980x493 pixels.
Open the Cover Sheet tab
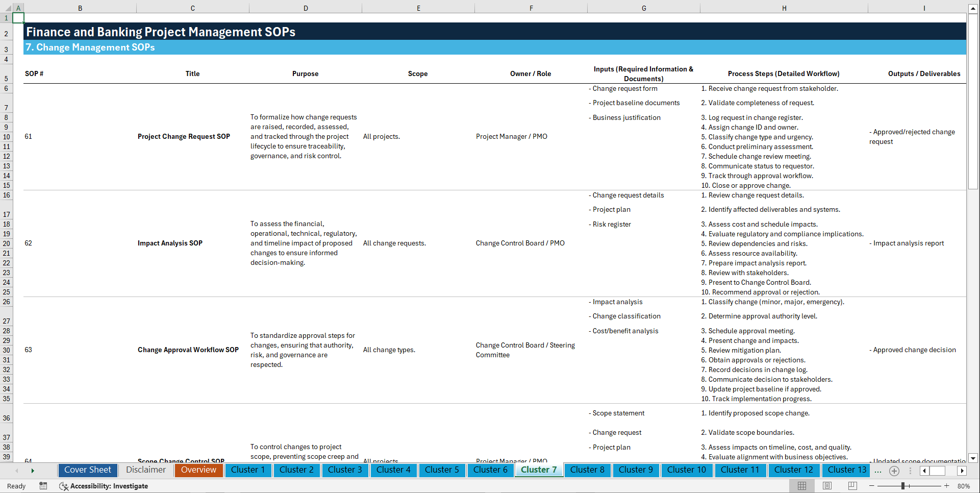(87, 470)
